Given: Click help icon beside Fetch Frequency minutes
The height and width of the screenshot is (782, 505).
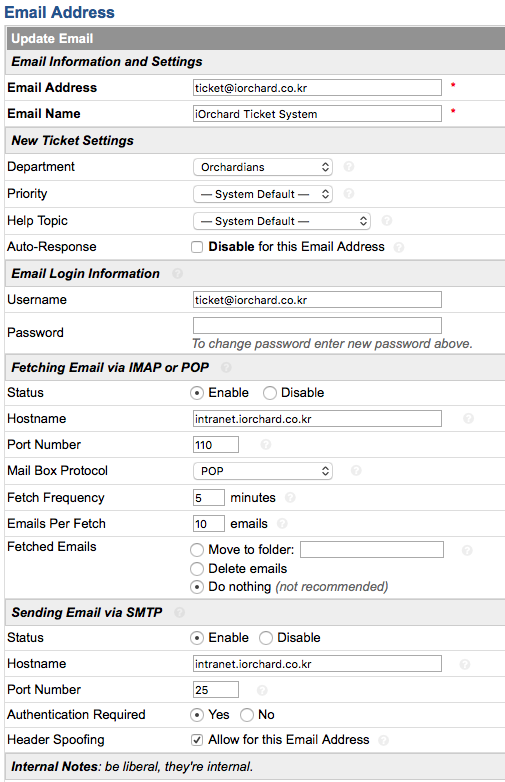Looking at the screenshot, I should tap(290, 498).
